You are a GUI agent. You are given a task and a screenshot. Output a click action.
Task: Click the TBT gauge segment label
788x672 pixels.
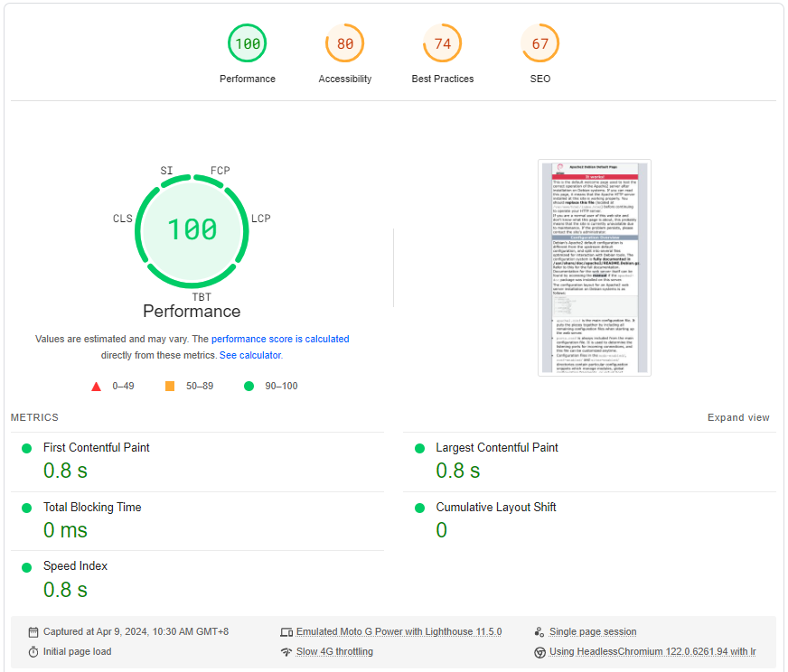pyautogui.click(x=202, y=297)
